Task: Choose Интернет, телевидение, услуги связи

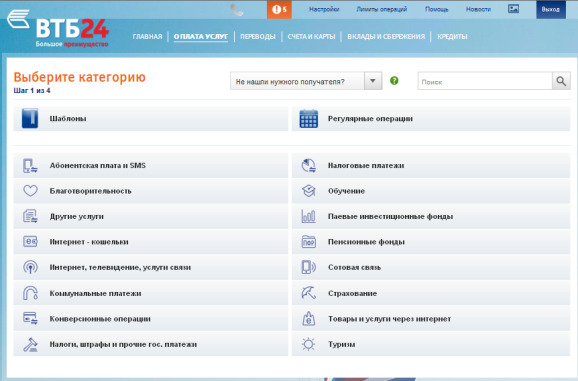Action: click(120, 267)
